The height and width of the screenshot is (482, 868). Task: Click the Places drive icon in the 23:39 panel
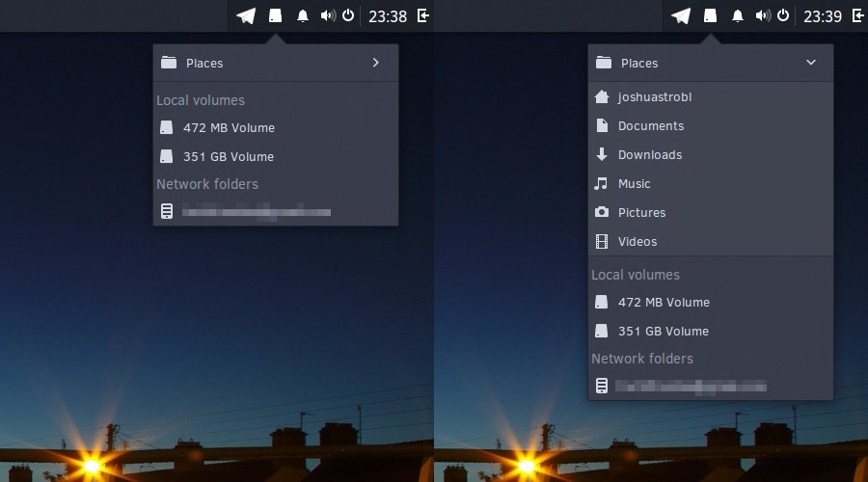point(710,15)
